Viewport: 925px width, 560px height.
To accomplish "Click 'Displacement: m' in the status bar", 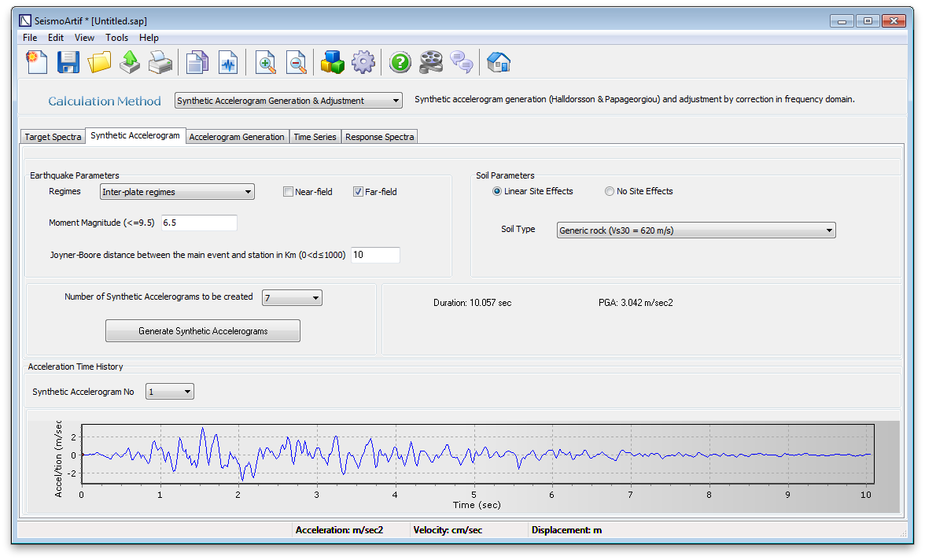I will [566, 530].
